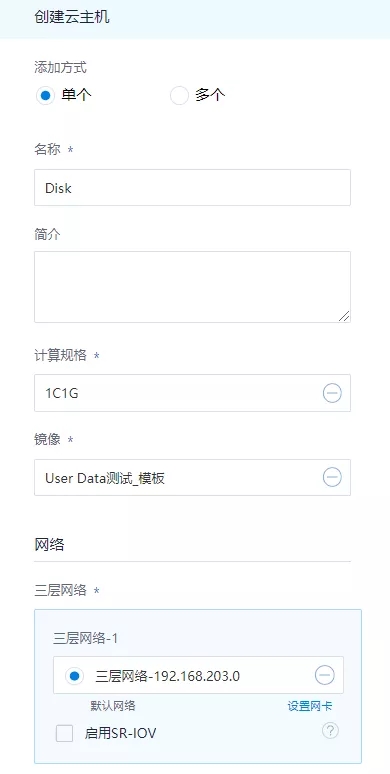The width and height of the screenshot is (390, 774).
Task: Clear the selected 镜像 with minus icon
Action: [332, 477]
